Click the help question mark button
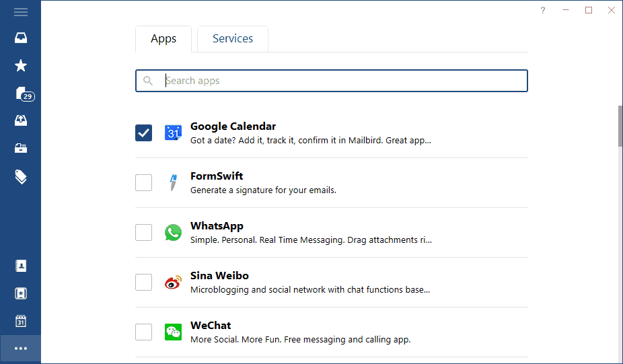The height and width of the screenshot is (364, 623). pos(543,10)
